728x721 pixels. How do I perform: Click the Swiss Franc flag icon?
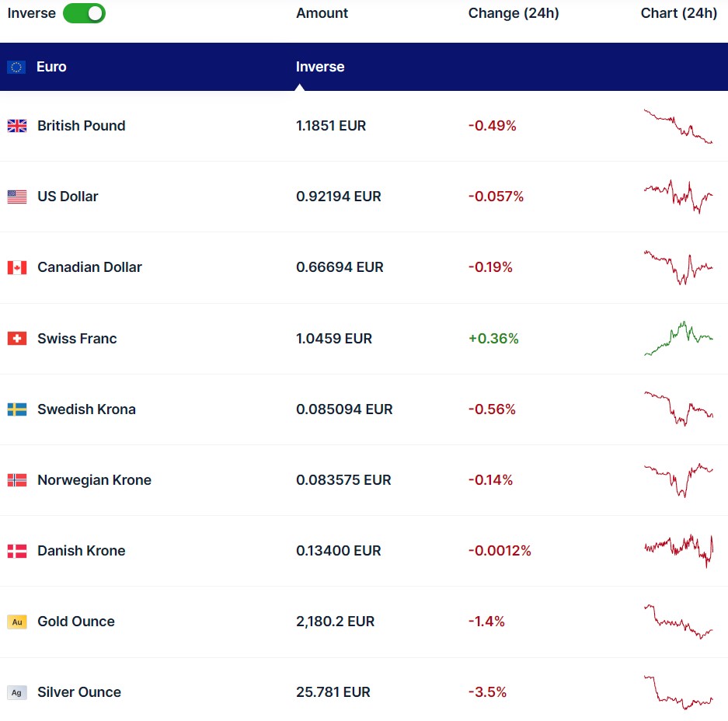point(17,339)
